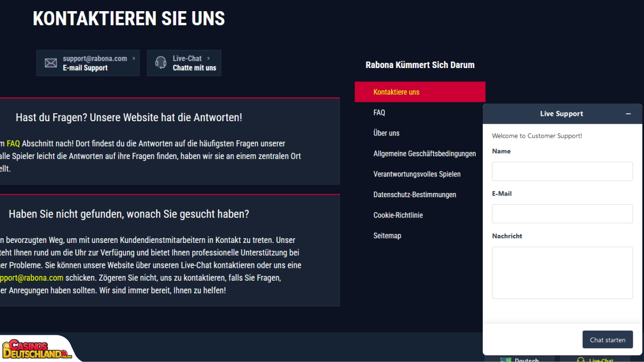The height and width of the screenshot is (362, 644).
Task: Click heading Haben Sie nicht gefunden
Action: coord(129,214)
